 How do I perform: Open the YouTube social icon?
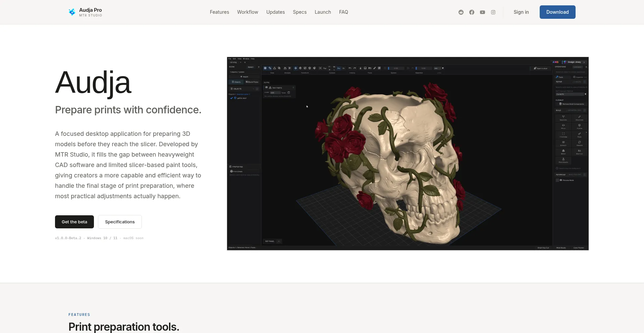point(482,12)
